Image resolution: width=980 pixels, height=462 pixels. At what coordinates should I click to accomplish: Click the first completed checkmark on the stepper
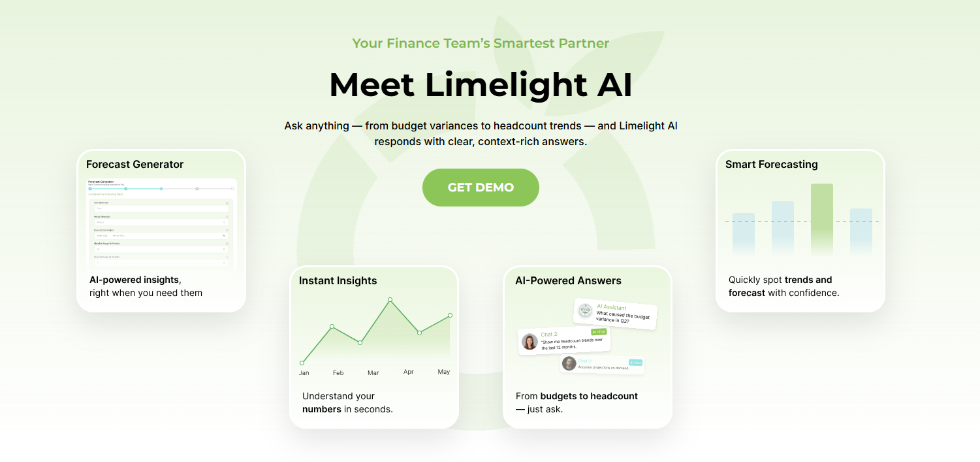tap(90, 189)
